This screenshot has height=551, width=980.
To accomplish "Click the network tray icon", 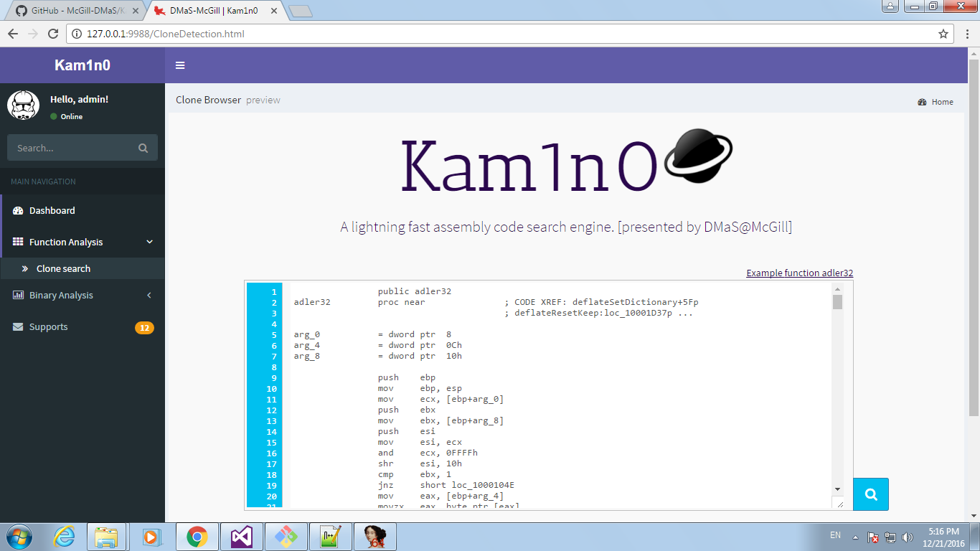I will 890,537.
